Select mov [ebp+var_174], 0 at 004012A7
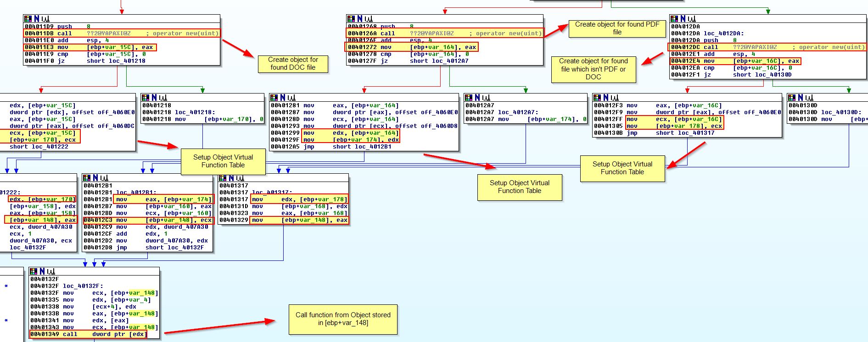Viewport: 868px width, 342px height. point(526,119)
